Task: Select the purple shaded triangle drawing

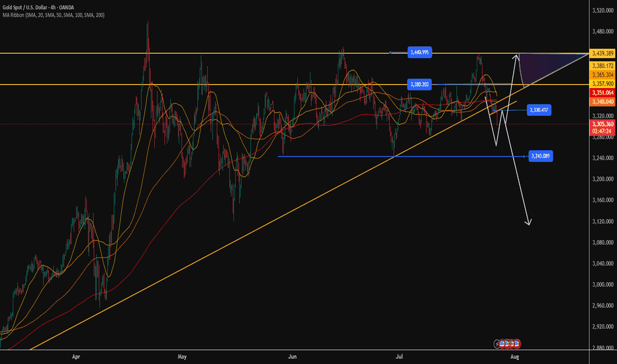Action: (x=545, y=65)
